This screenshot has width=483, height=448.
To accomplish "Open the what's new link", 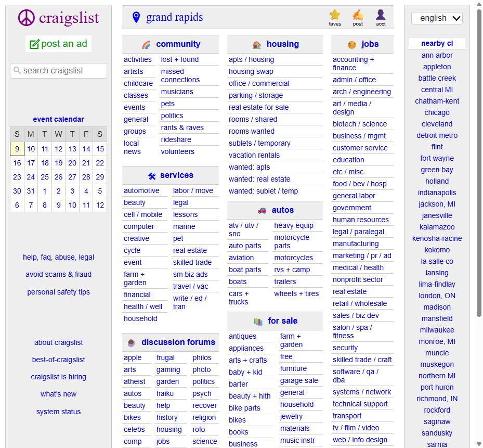I will coord(59,394).
